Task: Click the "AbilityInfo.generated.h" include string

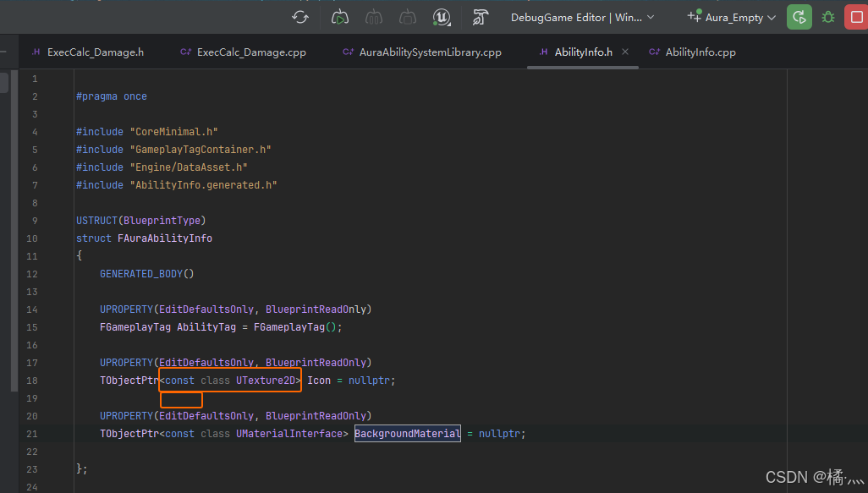Action: pos(203,185)
